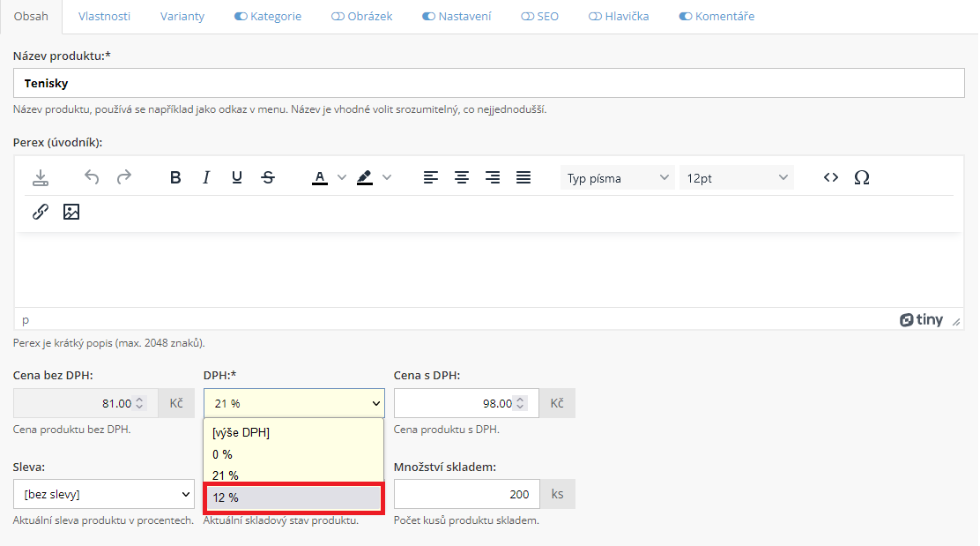The width and height of the screenshot is (980, 546).
Task: Expand the 12pt font size dropdown
Action: click(x=736, y=178)
